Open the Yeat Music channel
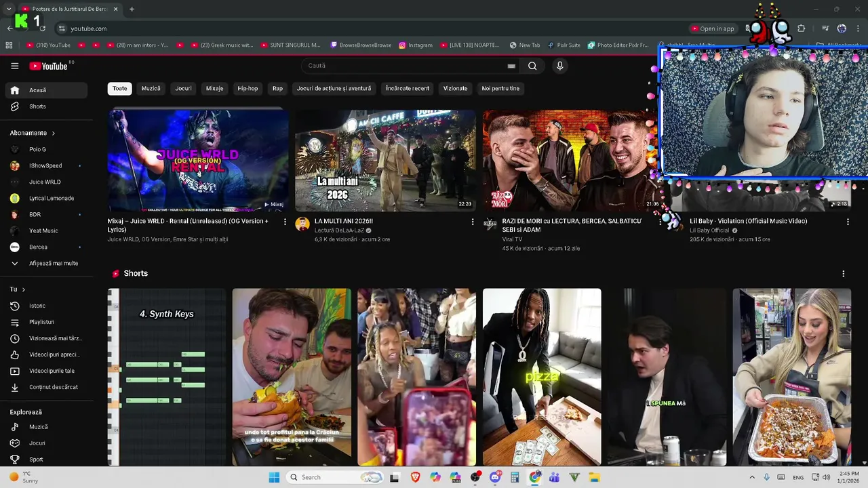The height and width of the screenshot is (488, 868). 46,230
